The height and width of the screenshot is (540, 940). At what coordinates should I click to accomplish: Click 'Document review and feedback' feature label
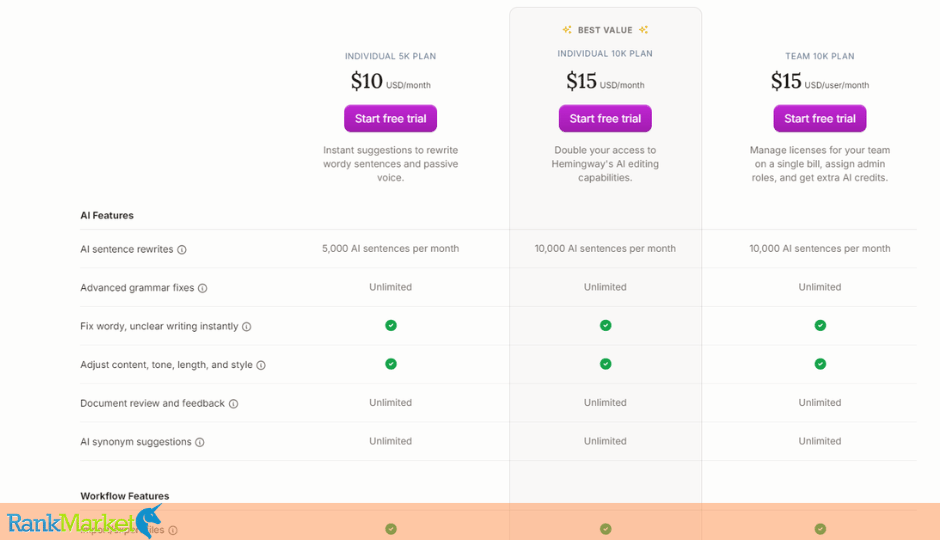(152, 403)
